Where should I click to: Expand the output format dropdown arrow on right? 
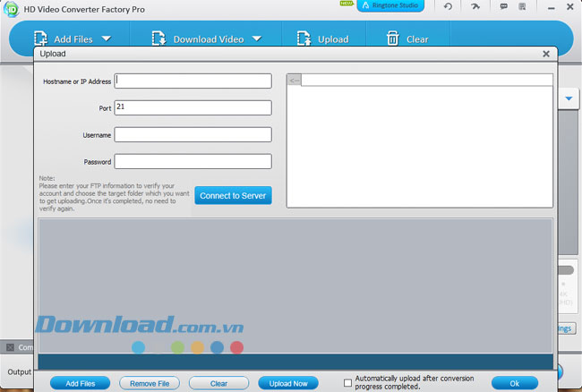pyautogui.click(x=569, y=98)
